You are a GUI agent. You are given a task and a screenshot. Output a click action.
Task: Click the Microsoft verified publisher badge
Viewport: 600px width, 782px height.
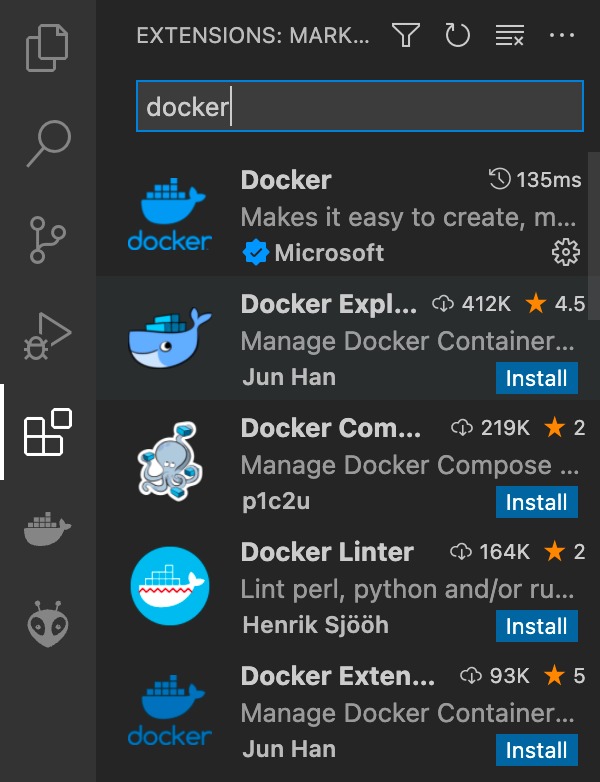(255, 252)
